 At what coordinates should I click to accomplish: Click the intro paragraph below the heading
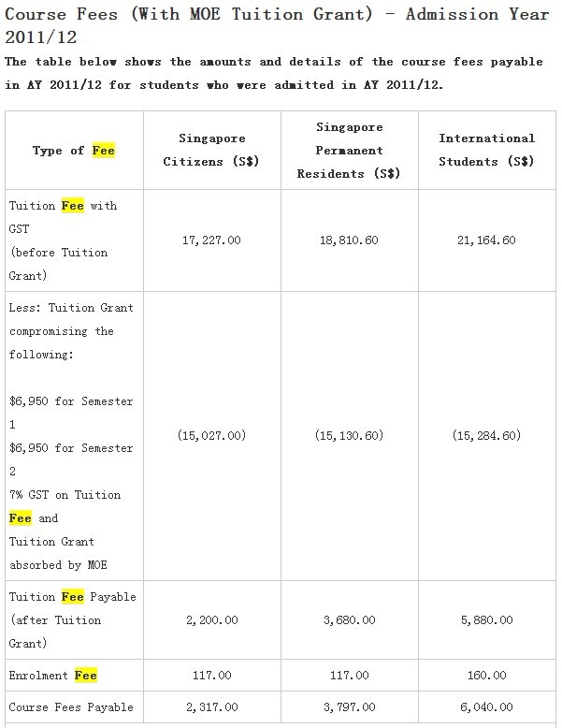coord(274,73)
